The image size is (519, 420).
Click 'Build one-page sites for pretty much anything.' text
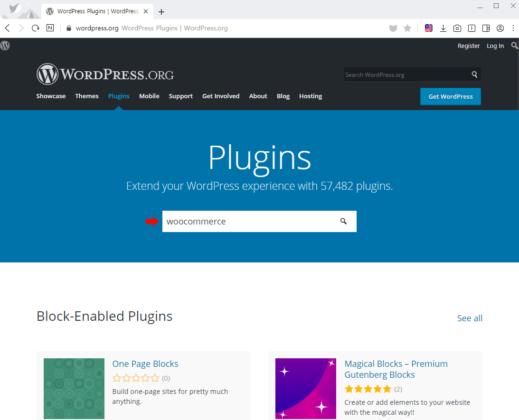tap(170, 396)
